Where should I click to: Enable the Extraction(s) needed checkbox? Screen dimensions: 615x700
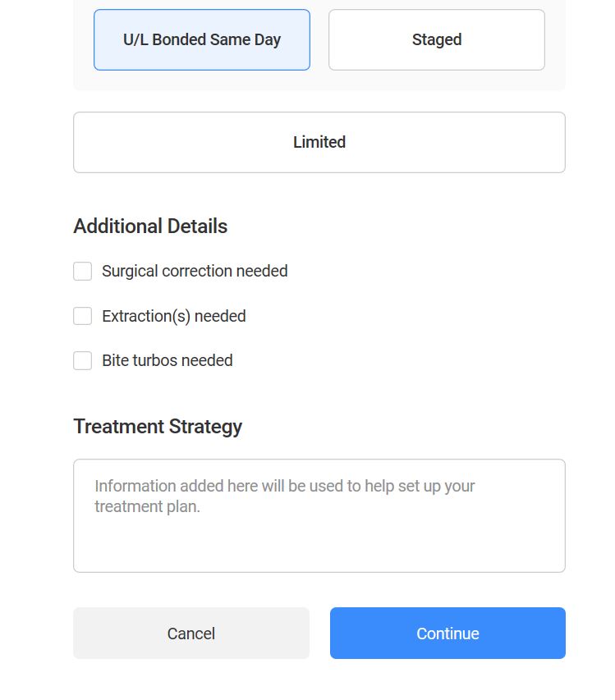point(83,316)
